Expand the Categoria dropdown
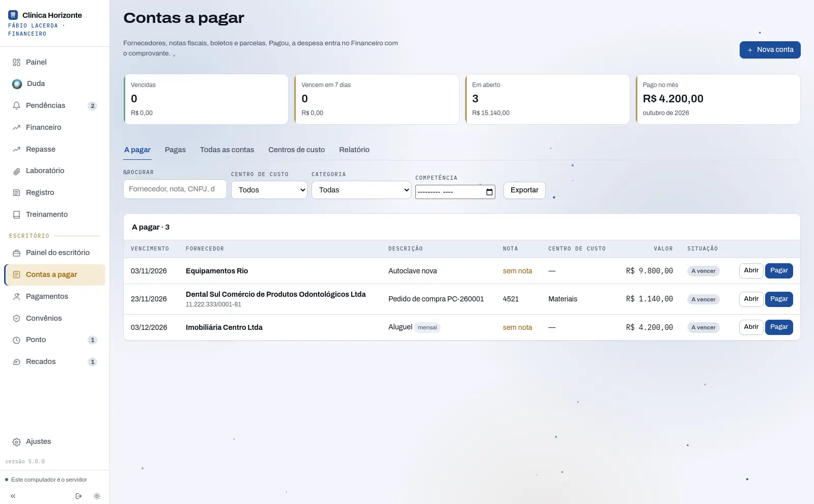Viewport: 814px width, 504px height. [x=361, y=190]
